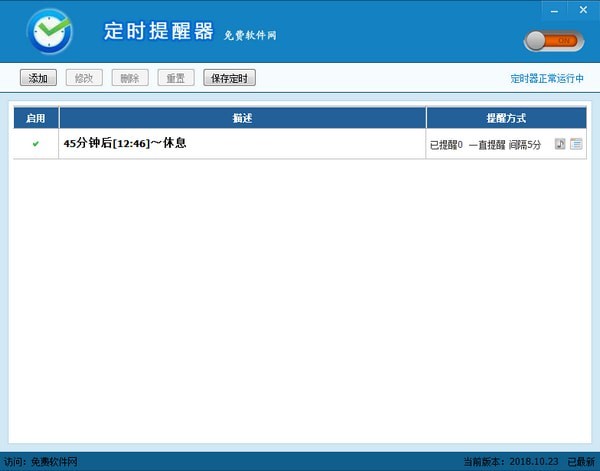The width and height of the screenshot is (600, 471).
Task: Click the 定时器正常运行中 status text
Action: pos(547,78)
